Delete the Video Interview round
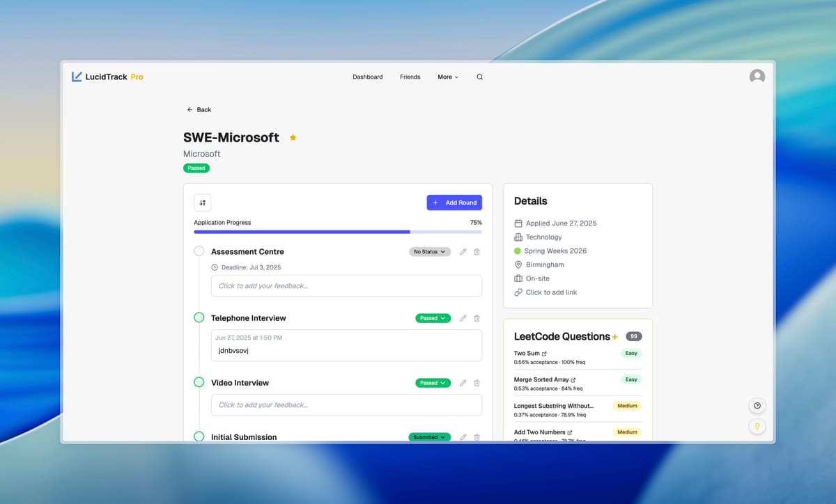The width and height of the screenshot is (836, 504). tap(477, 383)
